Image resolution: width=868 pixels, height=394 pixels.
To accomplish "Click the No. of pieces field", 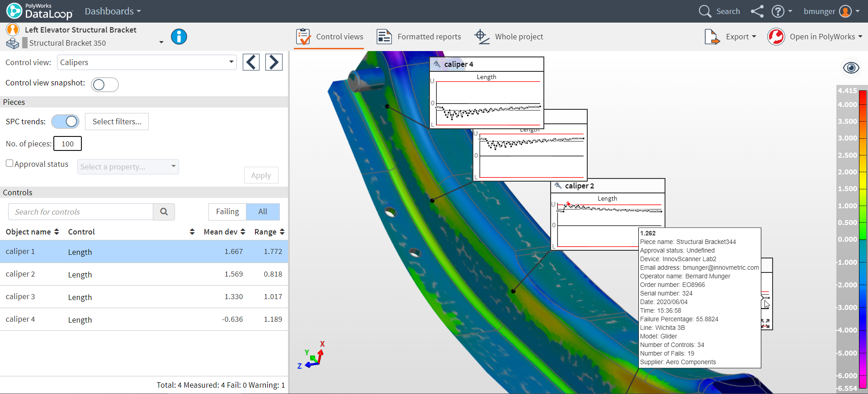I will coord(67,144).
